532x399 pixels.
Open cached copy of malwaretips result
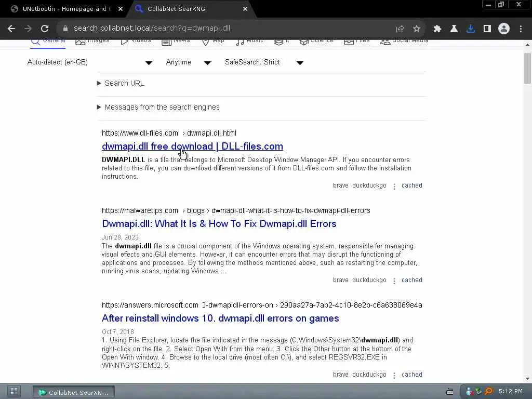(412, 280)
